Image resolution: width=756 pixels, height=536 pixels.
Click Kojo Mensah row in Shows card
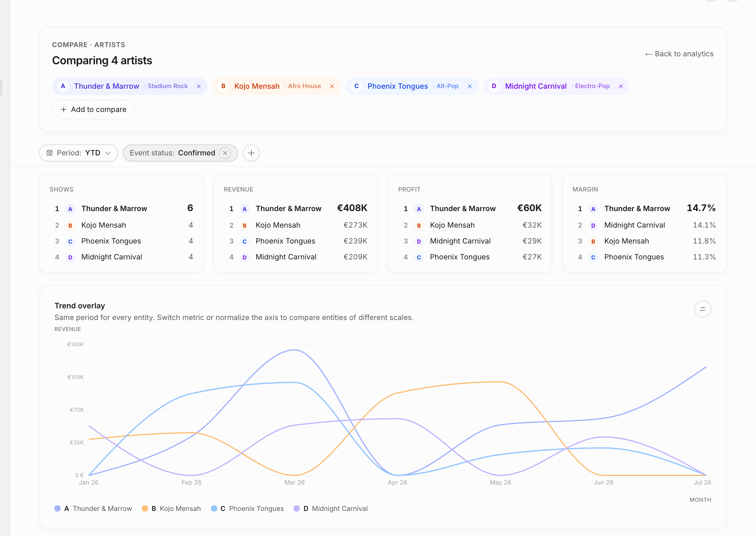[x=121, y=225]
